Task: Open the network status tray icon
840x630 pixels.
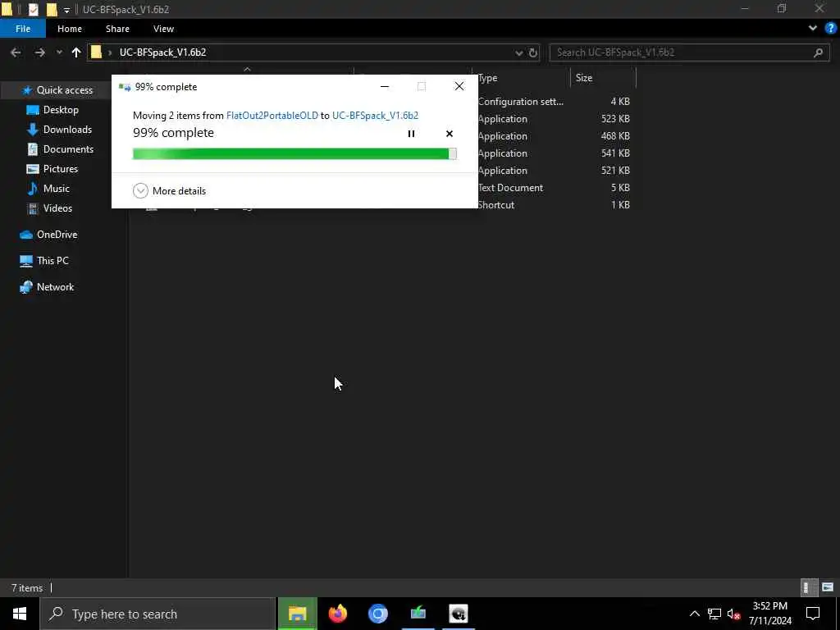Action: click(x=714, y=614)
